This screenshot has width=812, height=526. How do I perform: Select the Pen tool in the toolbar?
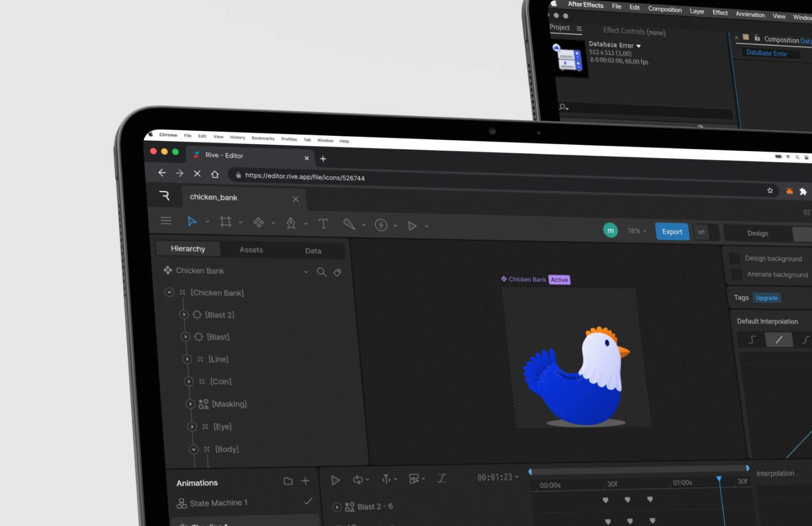click(291, 223)
